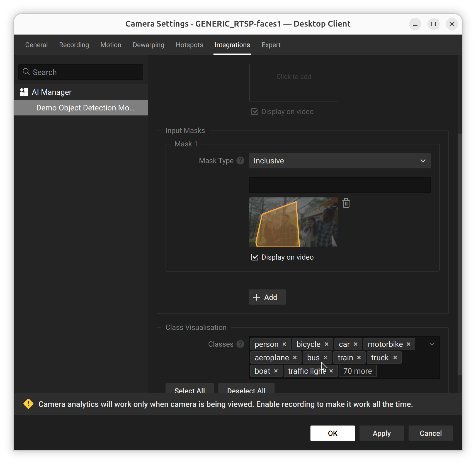Focus the Search input field
This screenshot has width=476, height=464.
click(81, 72)
